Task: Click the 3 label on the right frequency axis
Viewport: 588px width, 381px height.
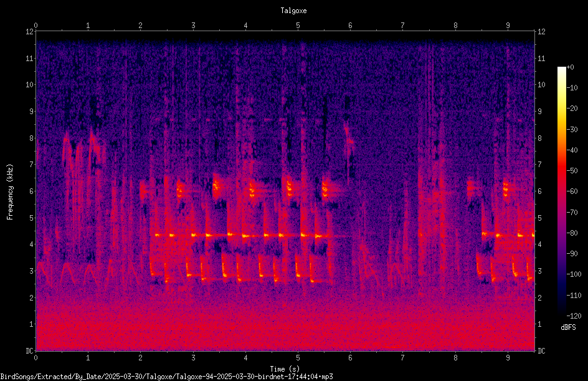Action: [x=540, y=271]
